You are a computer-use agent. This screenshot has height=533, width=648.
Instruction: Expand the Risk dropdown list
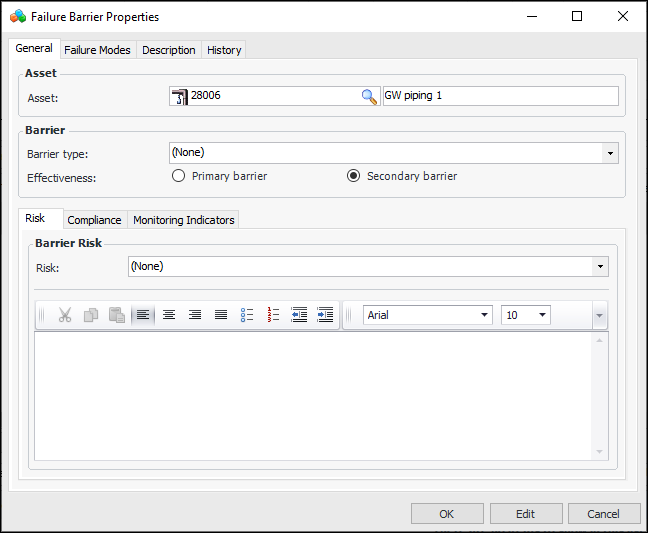point(600,267)
